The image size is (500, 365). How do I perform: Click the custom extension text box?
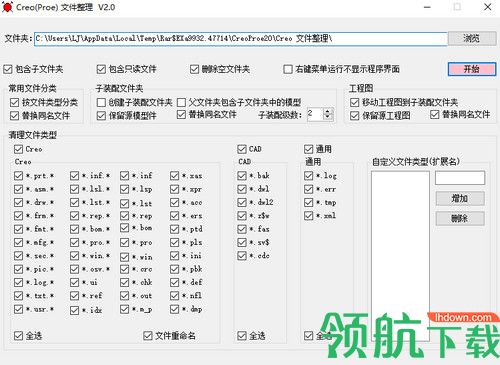tap(460, 178)
